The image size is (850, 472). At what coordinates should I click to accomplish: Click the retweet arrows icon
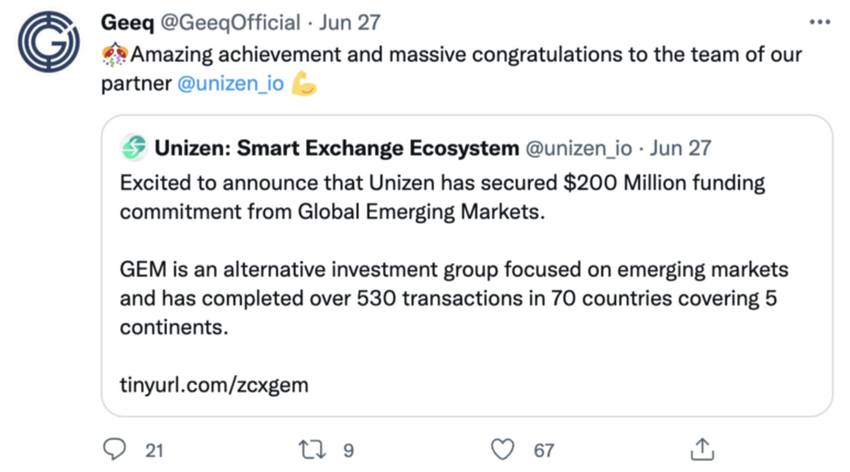pyautogui.click(x=313, y=450)
